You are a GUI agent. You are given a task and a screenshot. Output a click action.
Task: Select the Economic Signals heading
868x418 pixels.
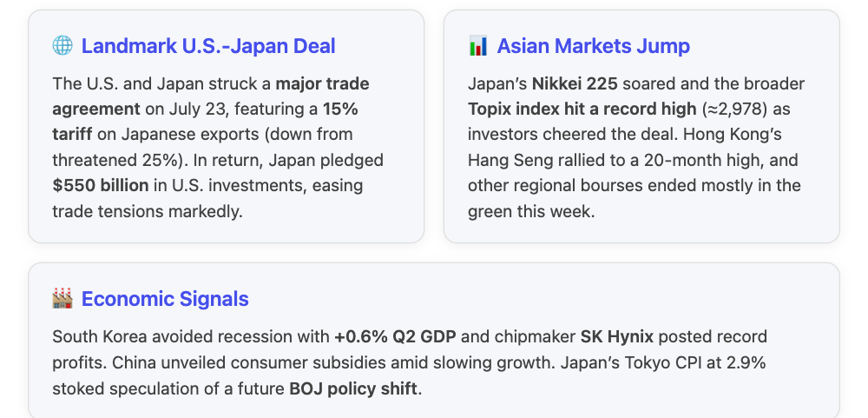(x=165, y=300)
